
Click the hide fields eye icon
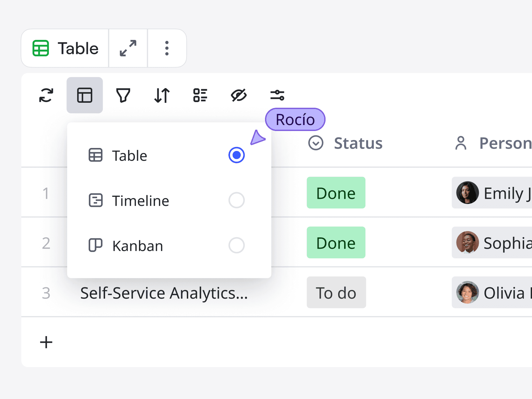[239, 95]
